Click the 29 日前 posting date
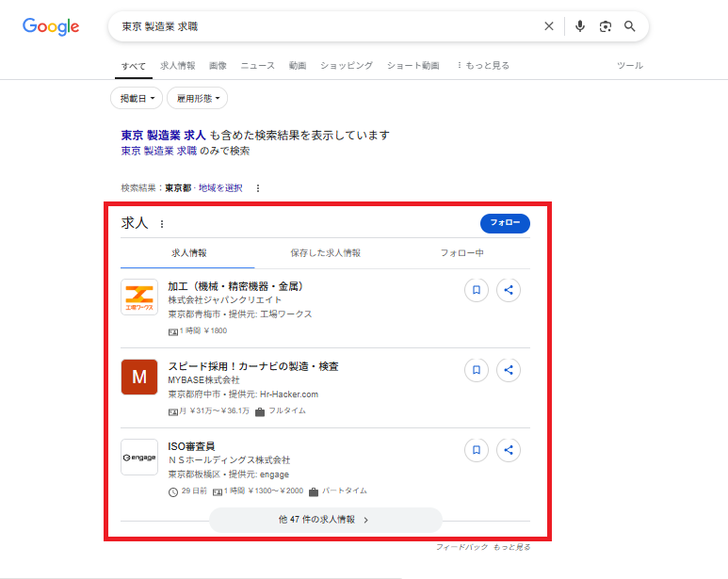The width and height of the screenshot is (728, 579). 194,491
